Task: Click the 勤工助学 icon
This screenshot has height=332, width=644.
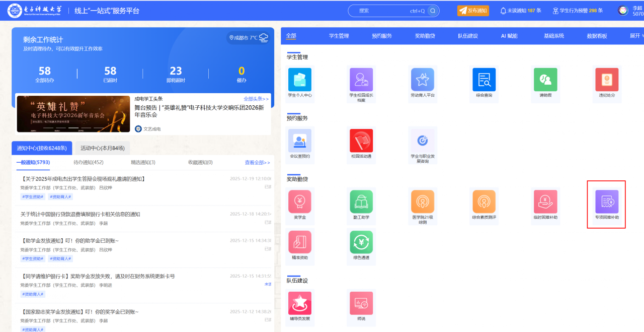Action: (x=361, y=202)
